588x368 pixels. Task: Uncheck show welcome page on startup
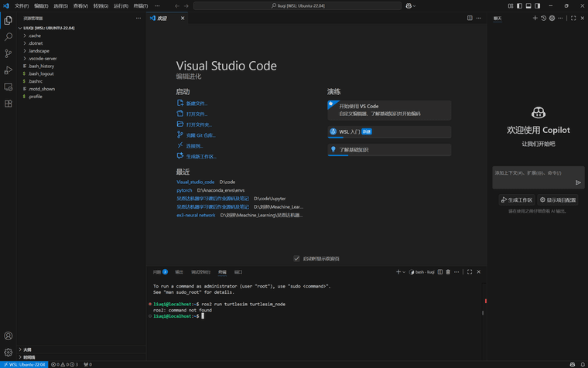point(296,258)
